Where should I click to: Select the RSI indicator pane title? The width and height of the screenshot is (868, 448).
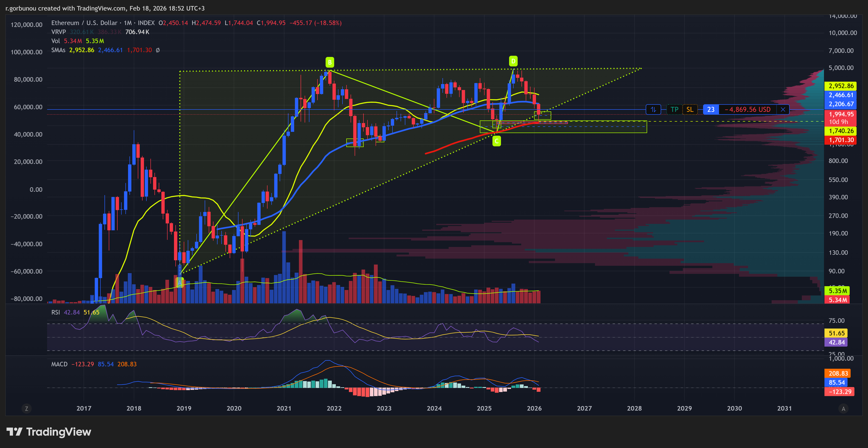(x=56, y=312)
